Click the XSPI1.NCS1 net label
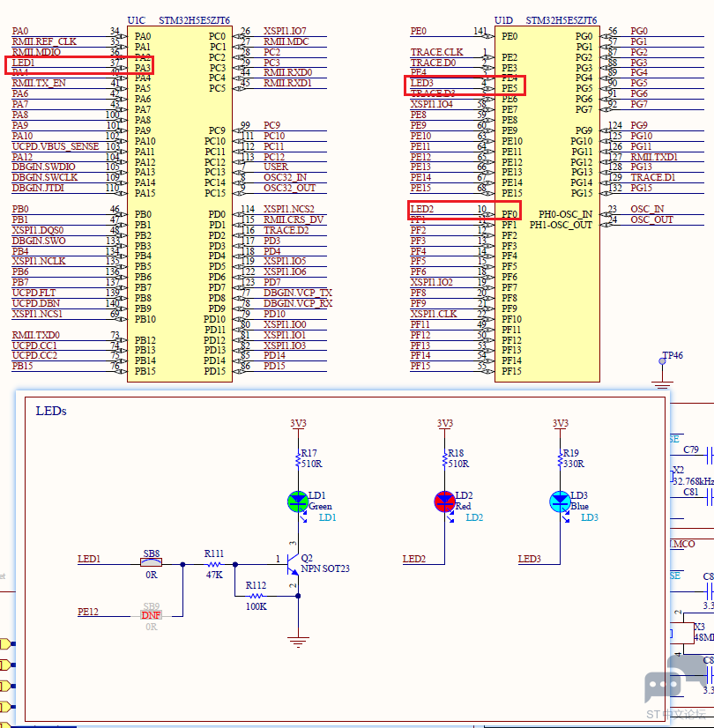 tap(37, 314)
